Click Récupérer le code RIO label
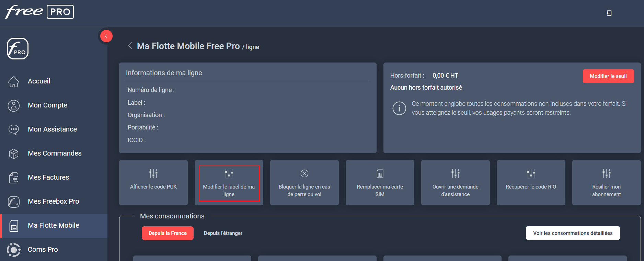 coord(531,187)
